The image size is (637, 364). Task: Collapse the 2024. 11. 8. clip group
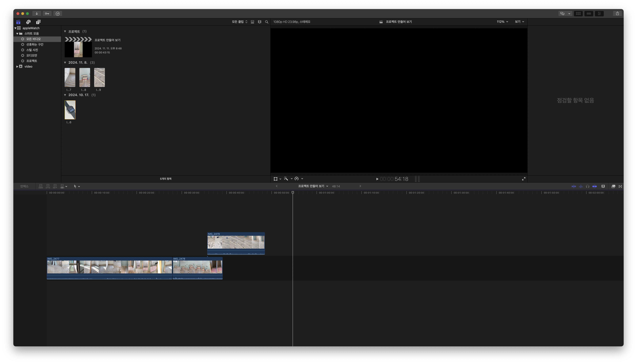[x=65, y=62]
